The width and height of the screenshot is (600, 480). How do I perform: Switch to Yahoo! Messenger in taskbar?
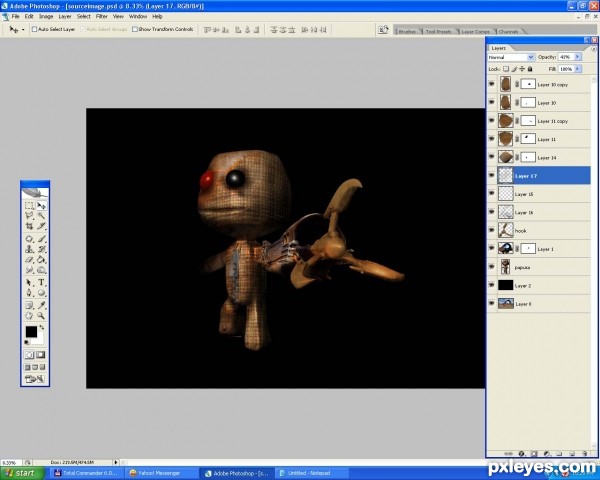[161, 473]
